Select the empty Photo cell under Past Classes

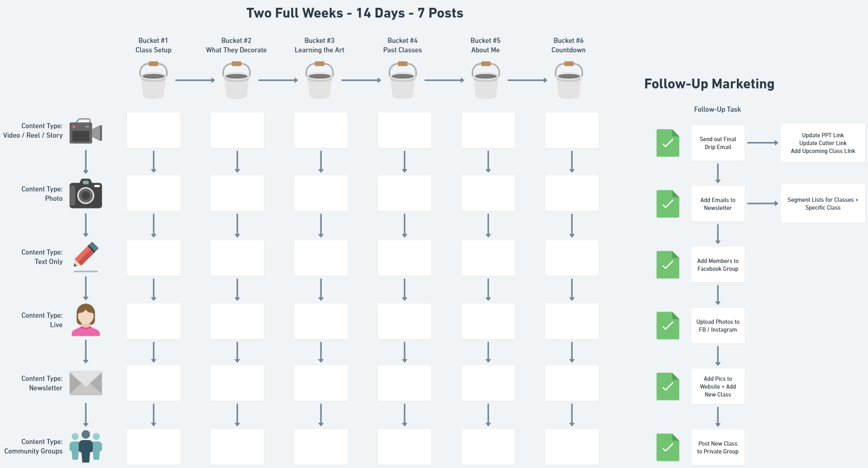tap(404, 193)
